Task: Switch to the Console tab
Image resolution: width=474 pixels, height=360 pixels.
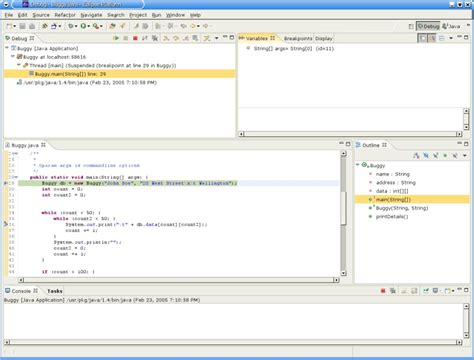Action: [x=21, y=291]
